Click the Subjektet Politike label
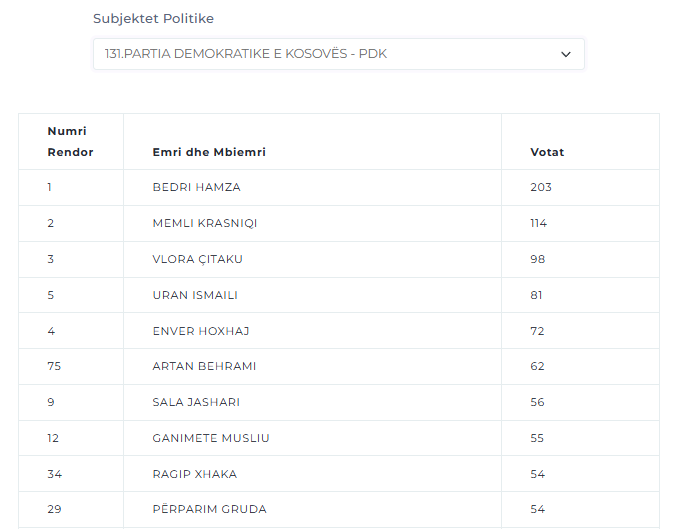Viewport: 679px width, 529px height. tap(153, 19)
